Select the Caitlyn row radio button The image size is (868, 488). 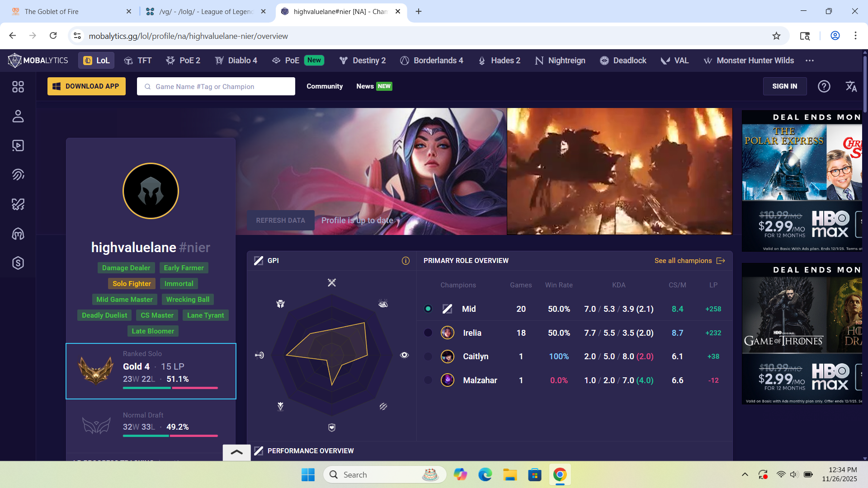coord(428,357)
